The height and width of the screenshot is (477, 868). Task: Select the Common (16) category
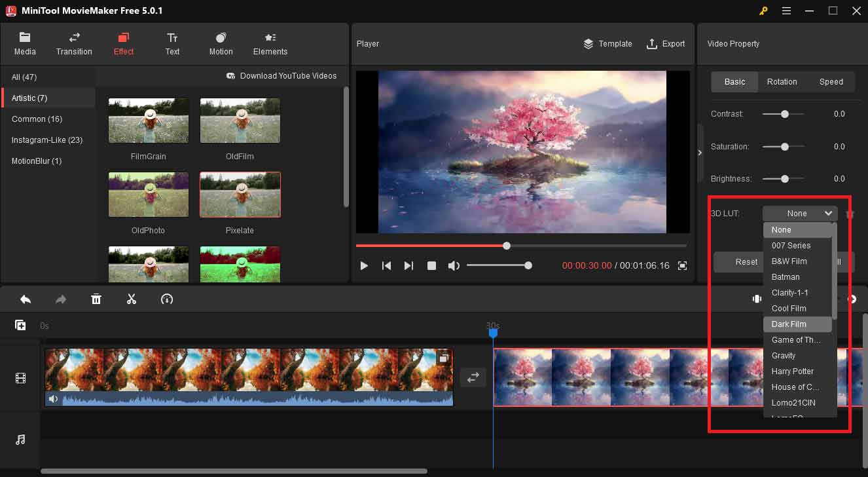point(48,119)
